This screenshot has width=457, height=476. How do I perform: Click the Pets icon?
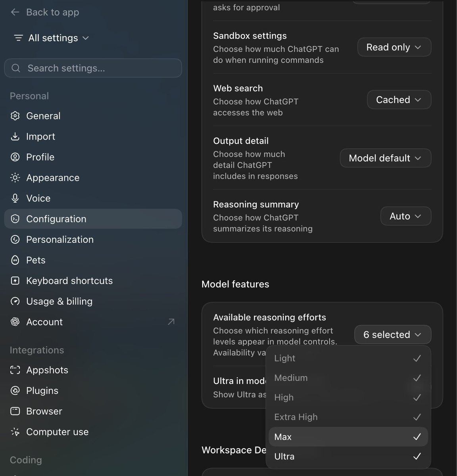[x=15, y=260]
